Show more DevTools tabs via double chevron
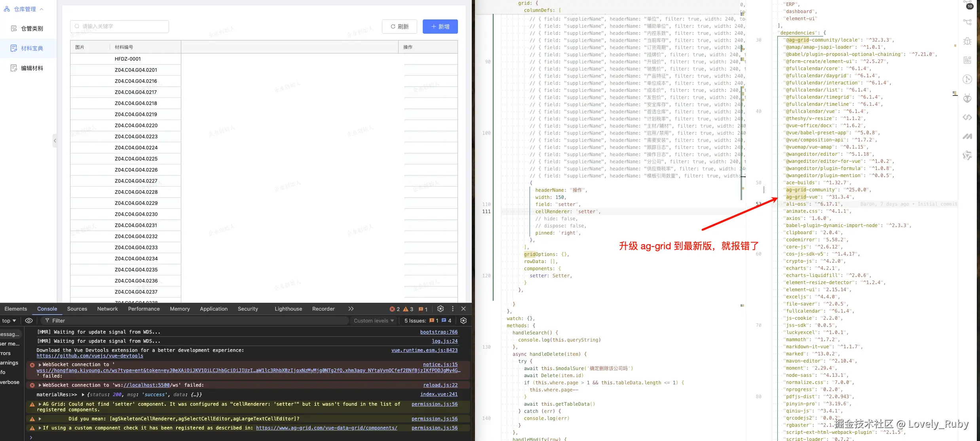 [351, 309]
